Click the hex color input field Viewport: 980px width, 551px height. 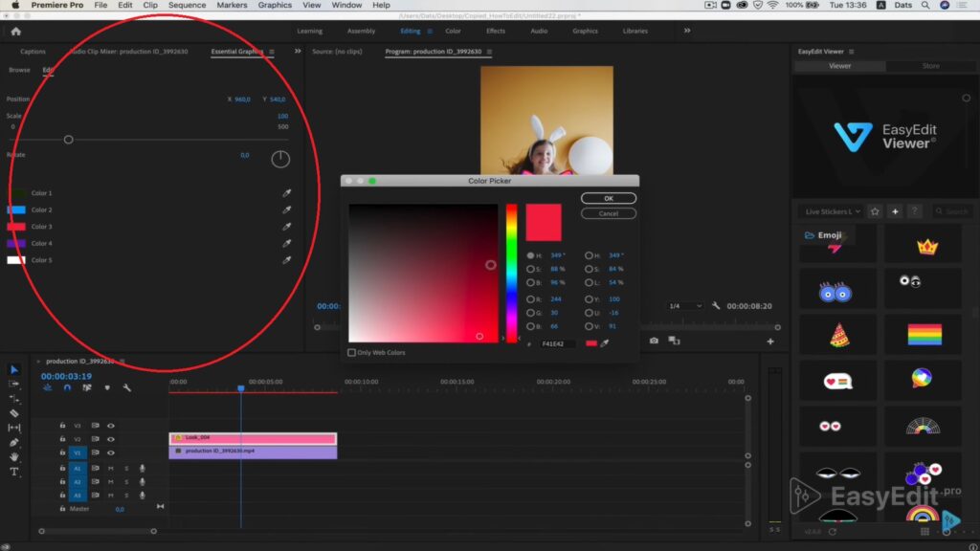point(558,343)
